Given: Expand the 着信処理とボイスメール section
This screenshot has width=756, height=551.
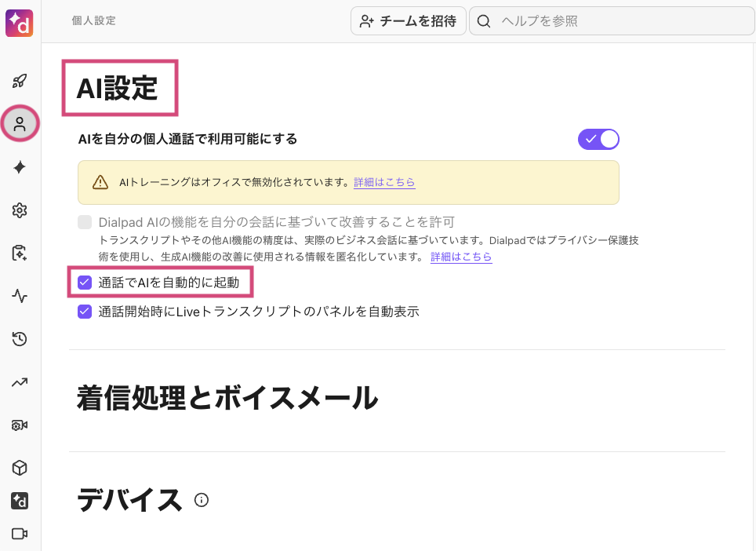Looking at the screenshot, I should [227, 399].
